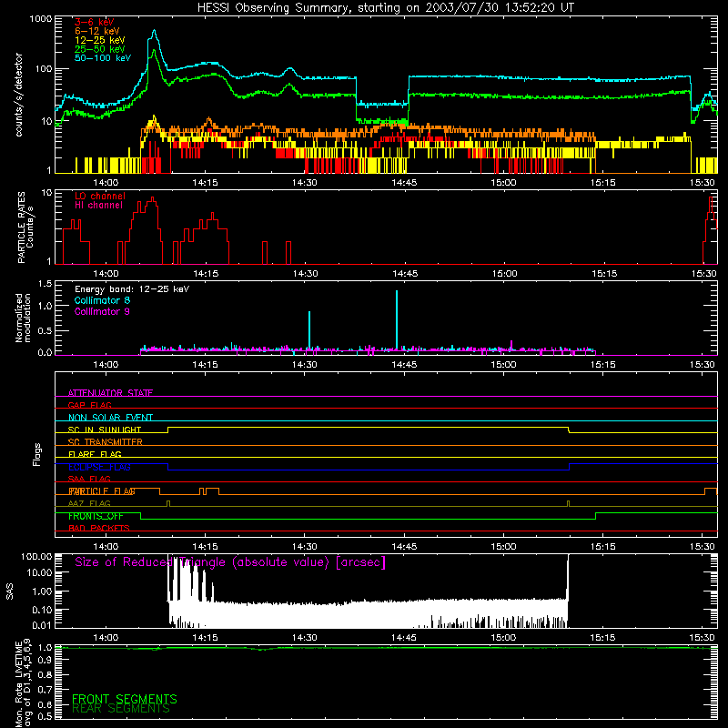
Task: Select the Collimator 8 legend label
Action: pyautogui.click(x=102, y=300)
